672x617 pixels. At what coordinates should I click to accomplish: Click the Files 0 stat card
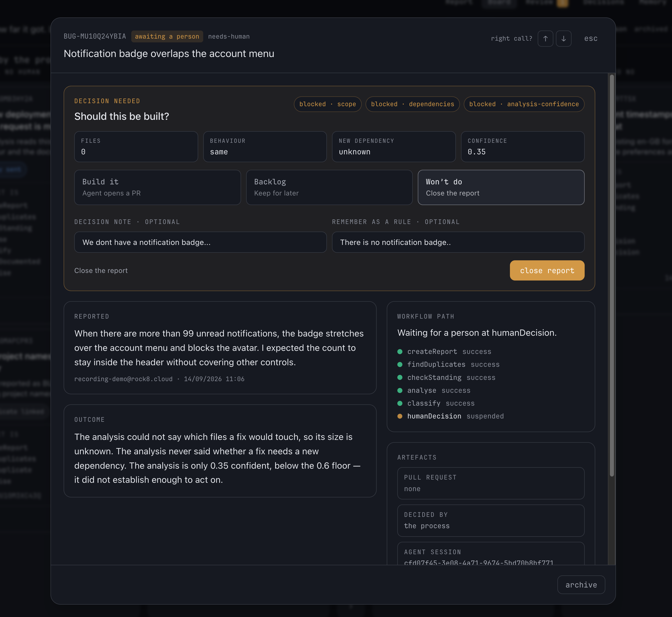(x=136, y=147)
